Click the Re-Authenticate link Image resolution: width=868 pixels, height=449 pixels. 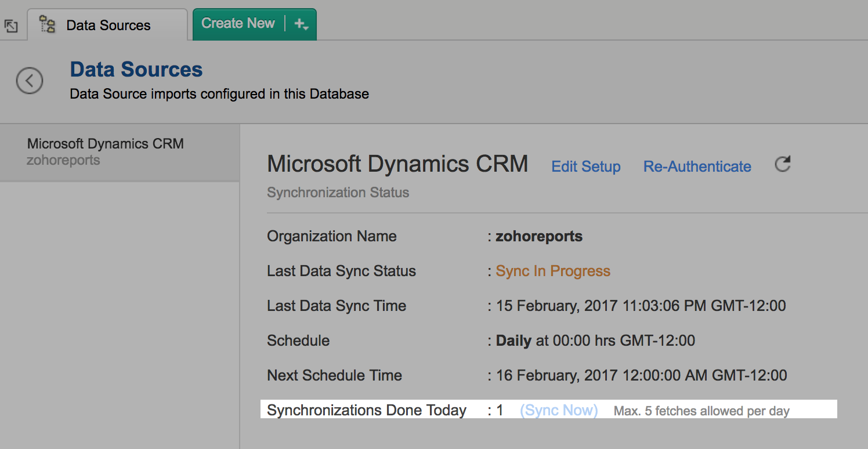coord(697,167)
